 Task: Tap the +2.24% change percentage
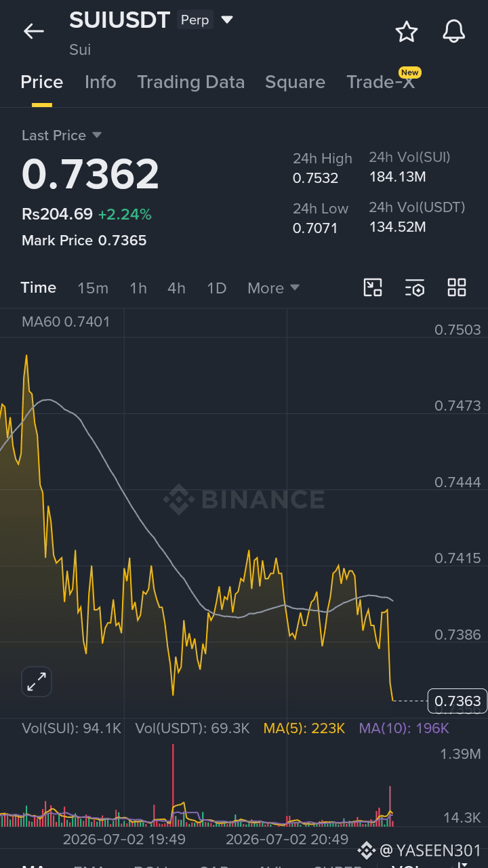125,215
